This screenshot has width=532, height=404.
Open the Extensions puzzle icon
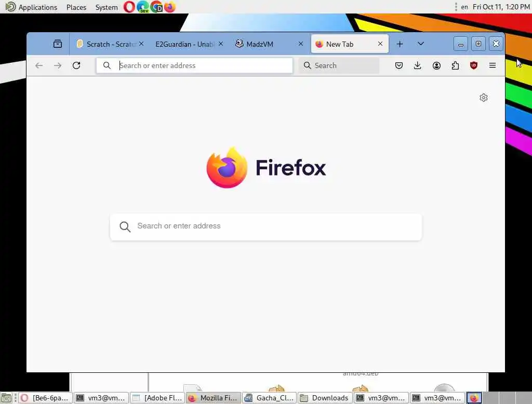click(455, 65)
